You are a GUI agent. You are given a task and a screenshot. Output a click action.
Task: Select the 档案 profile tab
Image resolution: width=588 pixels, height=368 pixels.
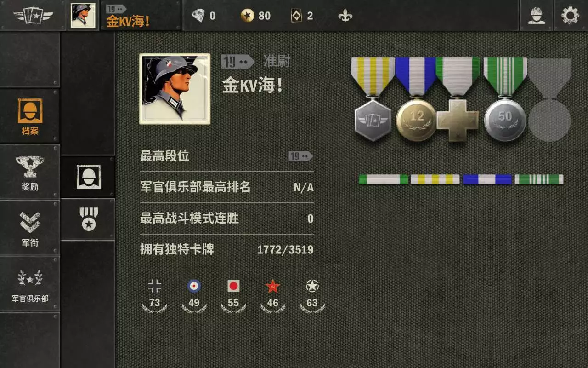[30, 116]
